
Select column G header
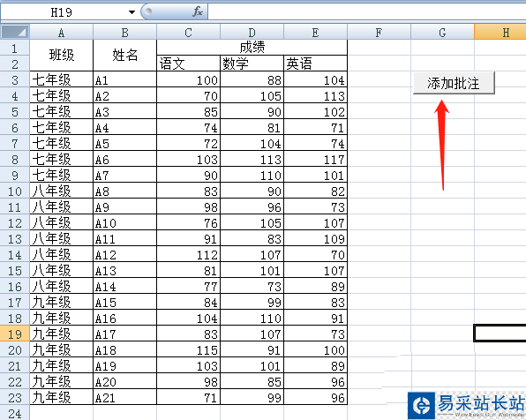pos(442,33)
